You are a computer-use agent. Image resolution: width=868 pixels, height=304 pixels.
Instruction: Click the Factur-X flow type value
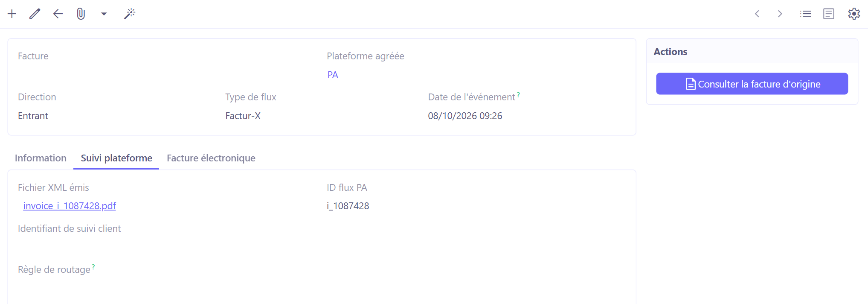click(x=243, y=116)
